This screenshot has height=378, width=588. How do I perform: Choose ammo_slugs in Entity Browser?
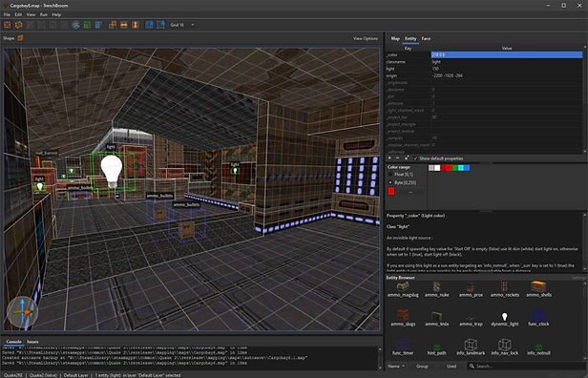pos(403,318)
